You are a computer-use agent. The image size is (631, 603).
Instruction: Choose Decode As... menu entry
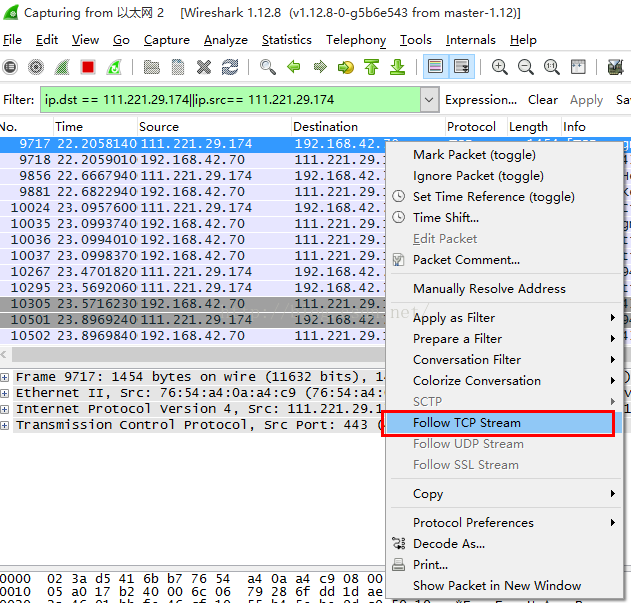click(505, 543)
